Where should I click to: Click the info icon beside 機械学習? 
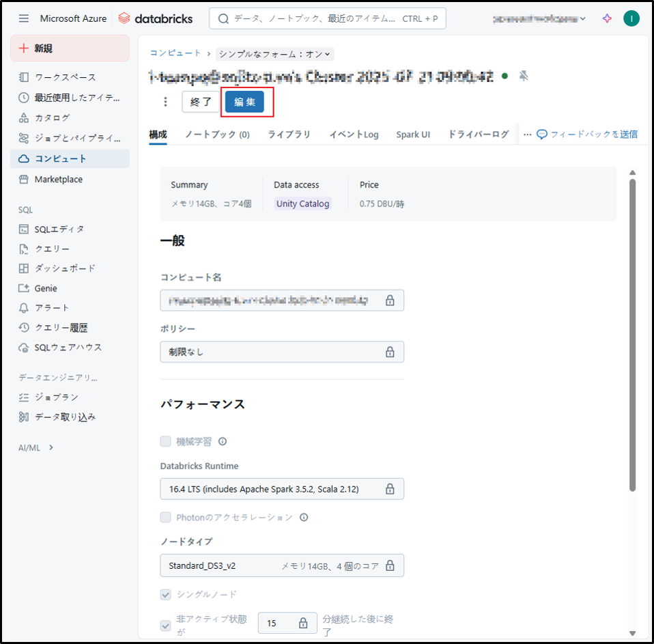pyautogui.click(x=223, y=441)
